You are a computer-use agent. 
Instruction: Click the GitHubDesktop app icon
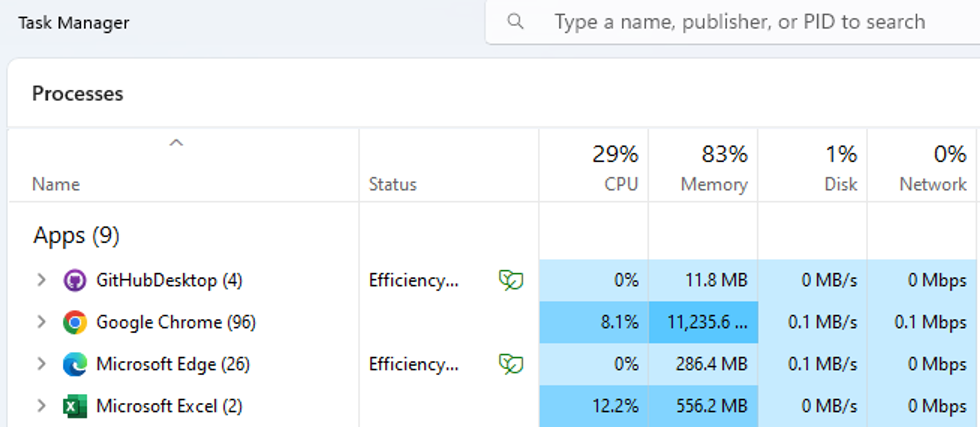pyautogui.click(x=75, y=280)
